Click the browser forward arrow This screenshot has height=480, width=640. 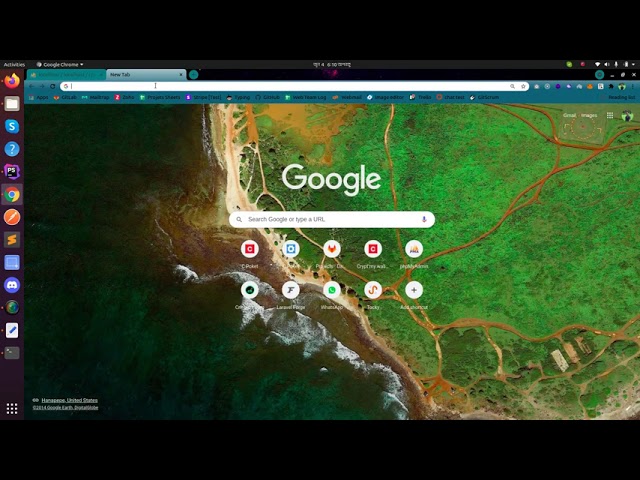coord(42,86)
